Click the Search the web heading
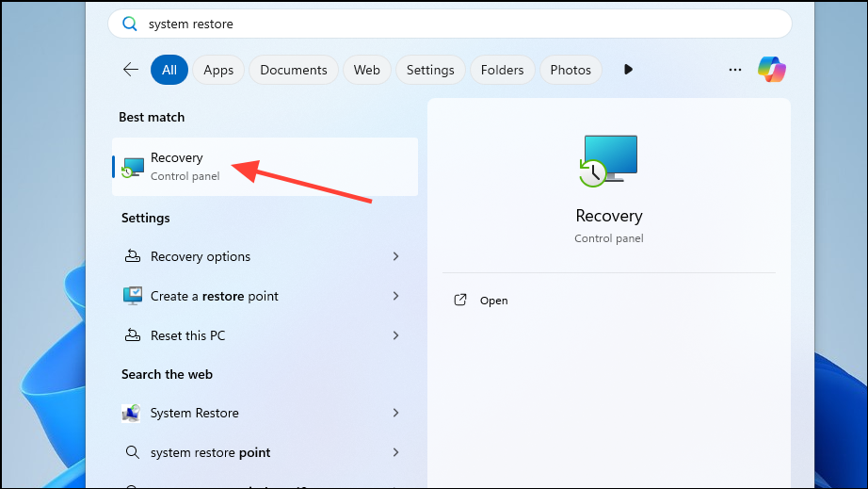This screenshot has height=489, width=868. click(168, 374)
